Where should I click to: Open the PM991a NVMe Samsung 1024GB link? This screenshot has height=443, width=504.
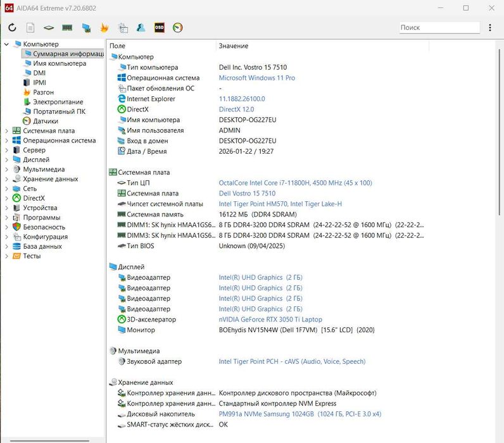[300, 414]
